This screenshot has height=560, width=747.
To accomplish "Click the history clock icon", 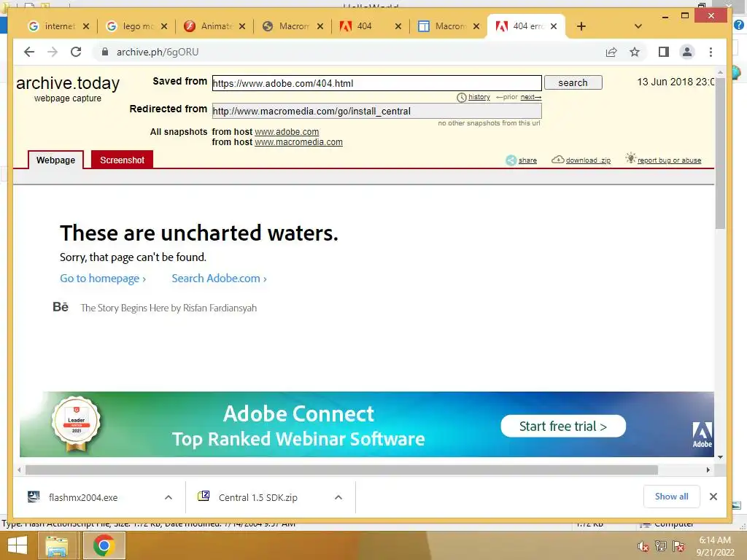I will coord(461,98).
